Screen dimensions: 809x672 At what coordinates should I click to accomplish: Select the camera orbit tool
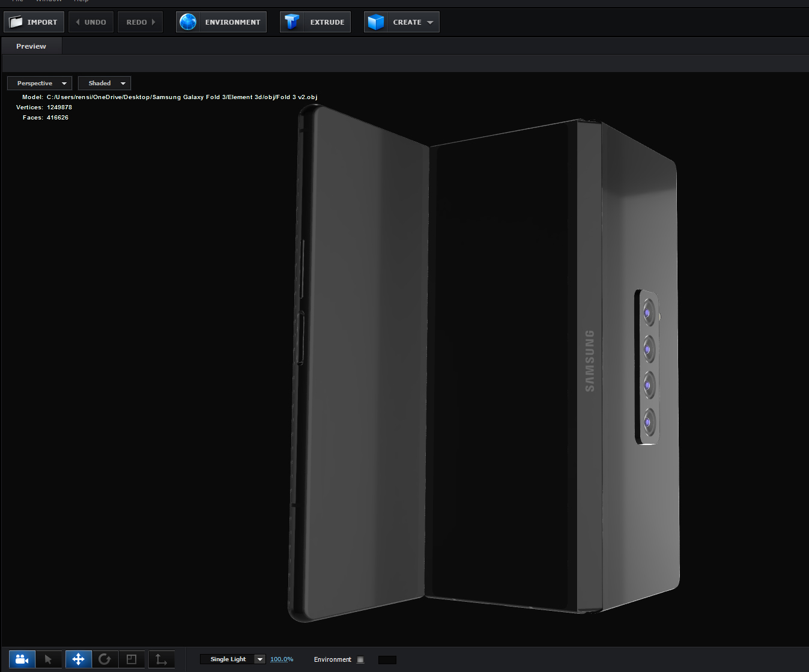coord(22,659)
